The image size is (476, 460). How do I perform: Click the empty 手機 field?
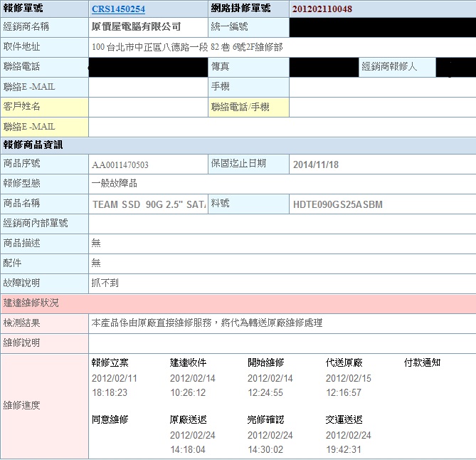382,87
